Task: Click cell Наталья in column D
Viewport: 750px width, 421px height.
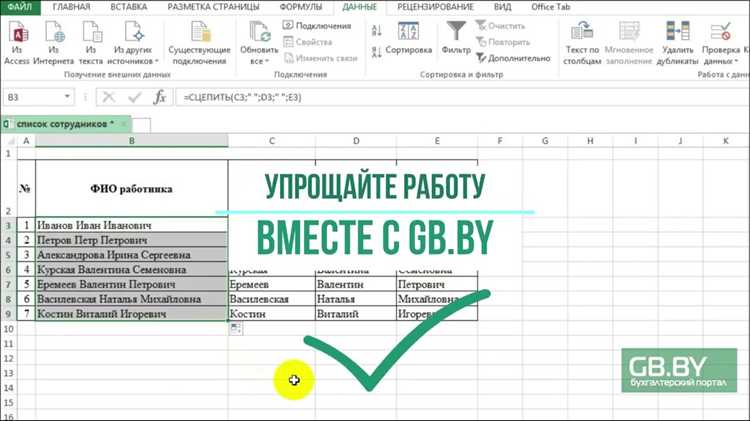Action: (x=356, y=299)
